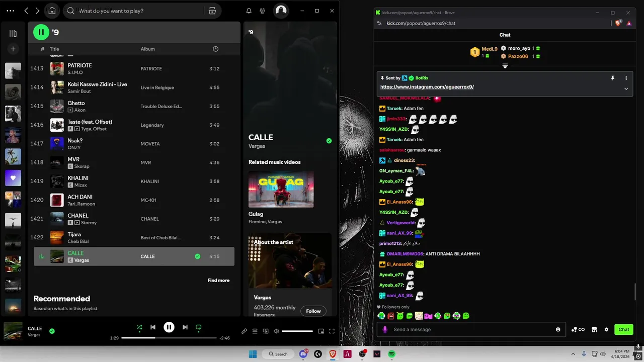Image resolution: width=644 pixels, height=362 pixels.
Task: Open Spotify friend activity icon
Action: [x=262, y=11]
